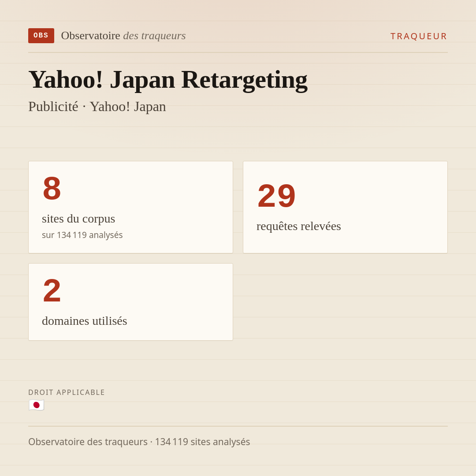Viewport: 476px width, 476px height.
Task: Click the TRAQUEUR label in the header
Action: tap(419, 36)
